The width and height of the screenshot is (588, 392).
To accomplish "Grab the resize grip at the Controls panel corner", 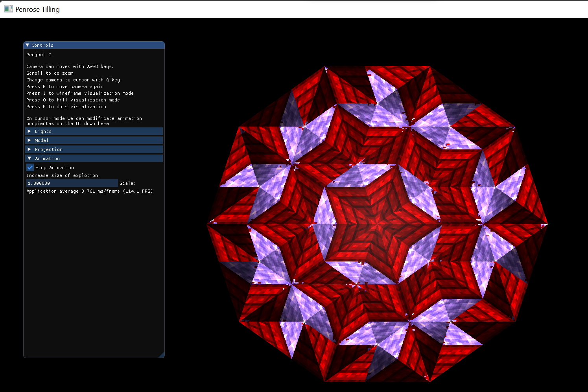I will coord(161,355).
